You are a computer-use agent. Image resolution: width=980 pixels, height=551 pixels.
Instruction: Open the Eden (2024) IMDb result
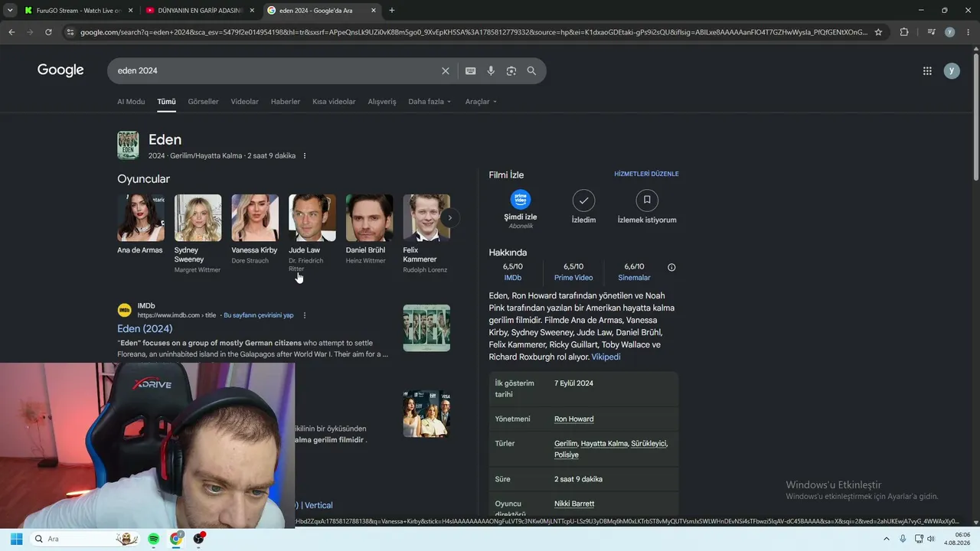coord(145,329)
